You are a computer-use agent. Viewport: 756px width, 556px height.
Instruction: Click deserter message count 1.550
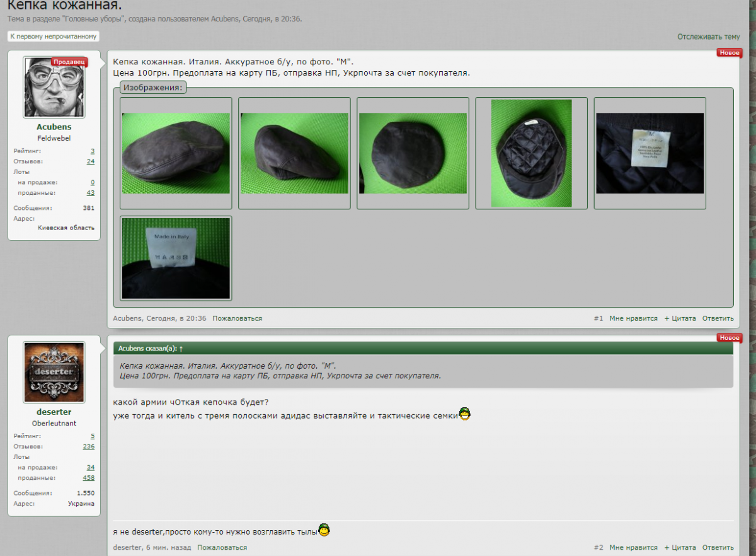tap(86, 493)
